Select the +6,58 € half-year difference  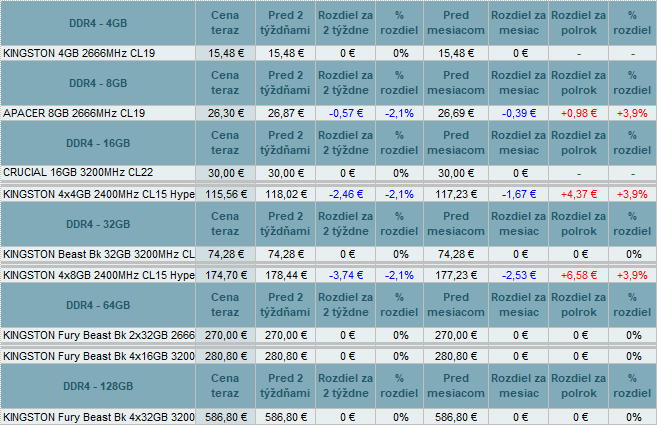579,275
